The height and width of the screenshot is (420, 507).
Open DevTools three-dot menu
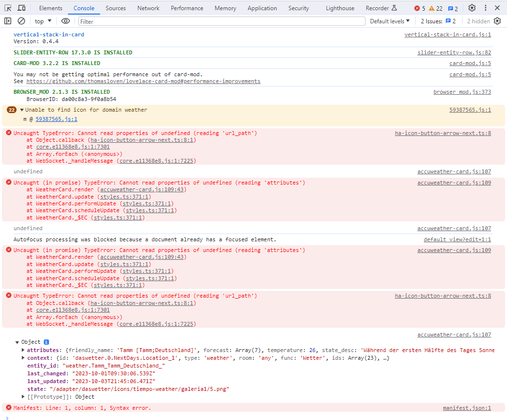[485, 8]
